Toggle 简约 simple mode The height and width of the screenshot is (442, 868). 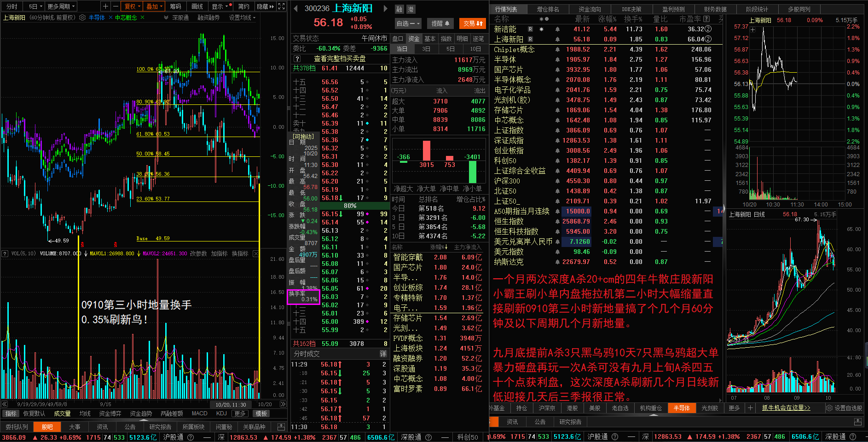243,6
